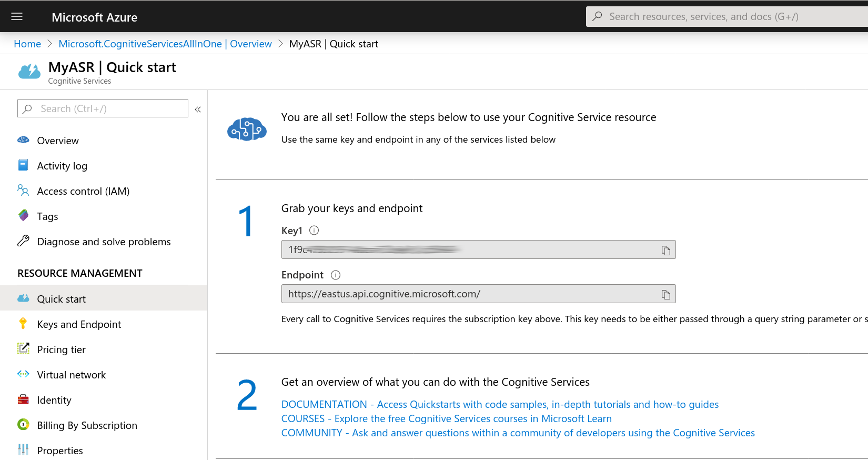This screenshot has height=460, width=868.
Task: Go to Home via breadcrumb
Action: click(x=27, y=44)
